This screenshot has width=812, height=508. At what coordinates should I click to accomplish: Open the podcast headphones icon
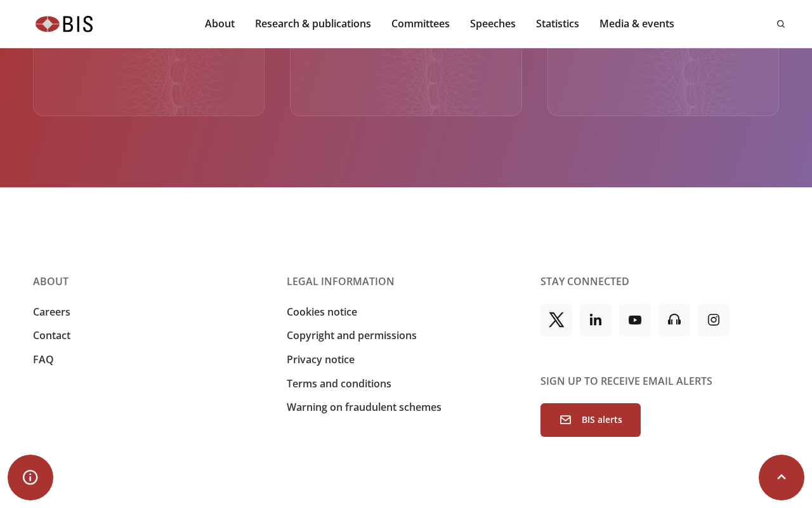(x=674, y=320)
